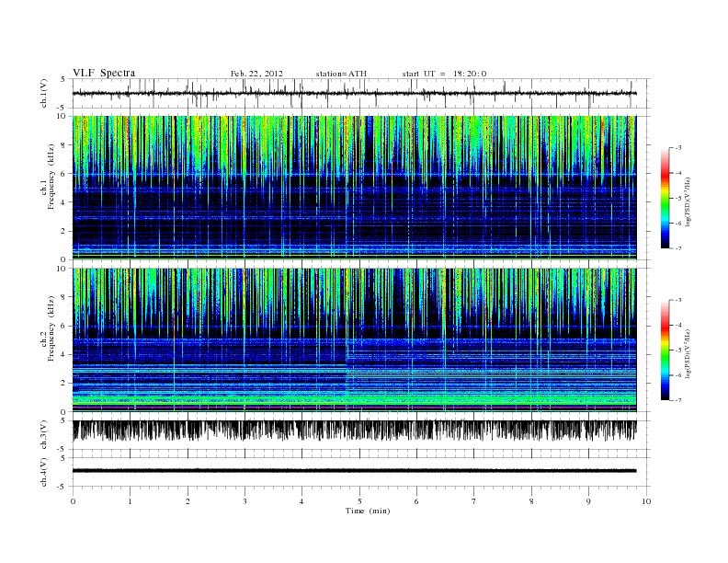Click the 'Time (min)' axis label
The height and width of the screenshot is (563, 728).
coord(368,511)
